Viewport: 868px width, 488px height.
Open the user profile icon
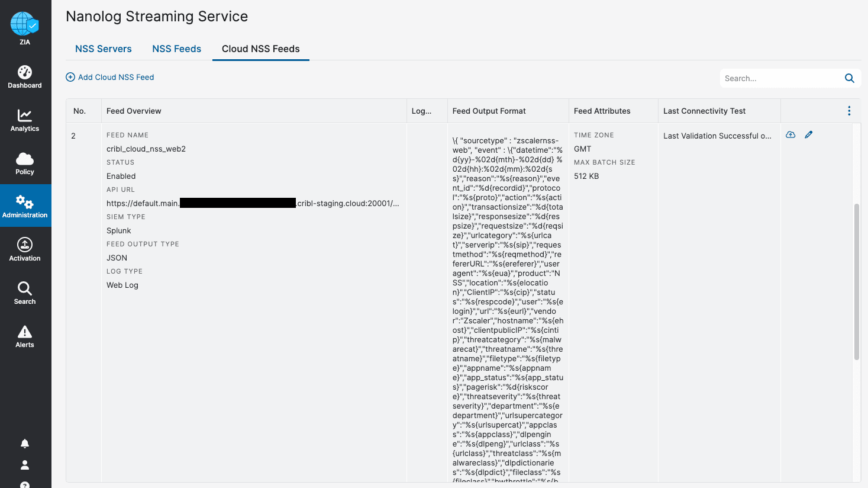click(x=25, y=465)
